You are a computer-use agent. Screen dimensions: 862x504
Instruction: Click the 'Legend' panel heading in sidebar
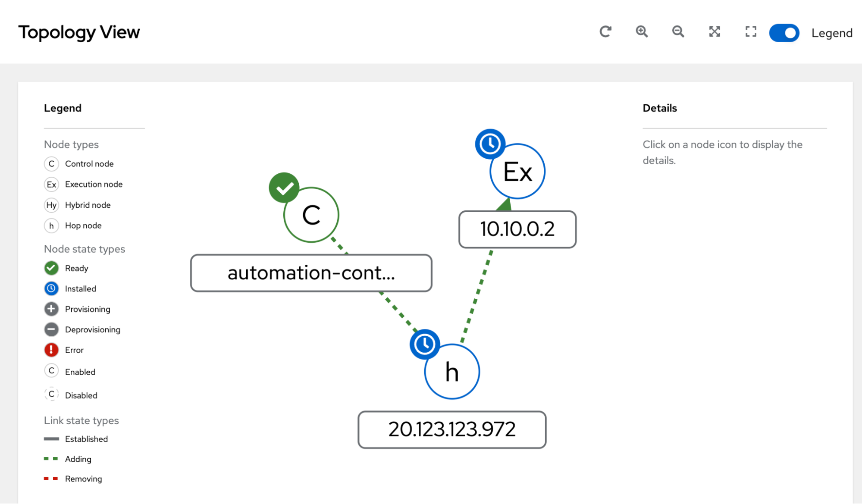point(63,108)
